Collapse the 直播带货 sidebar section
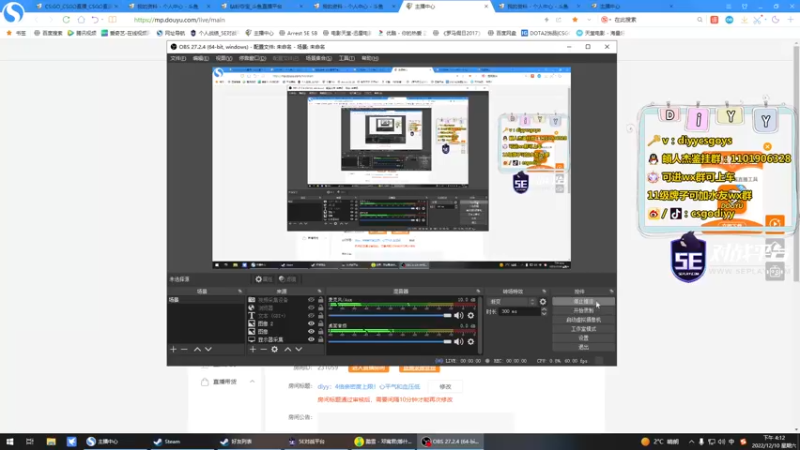Screen dimensions: 800x450 (252, 382)
